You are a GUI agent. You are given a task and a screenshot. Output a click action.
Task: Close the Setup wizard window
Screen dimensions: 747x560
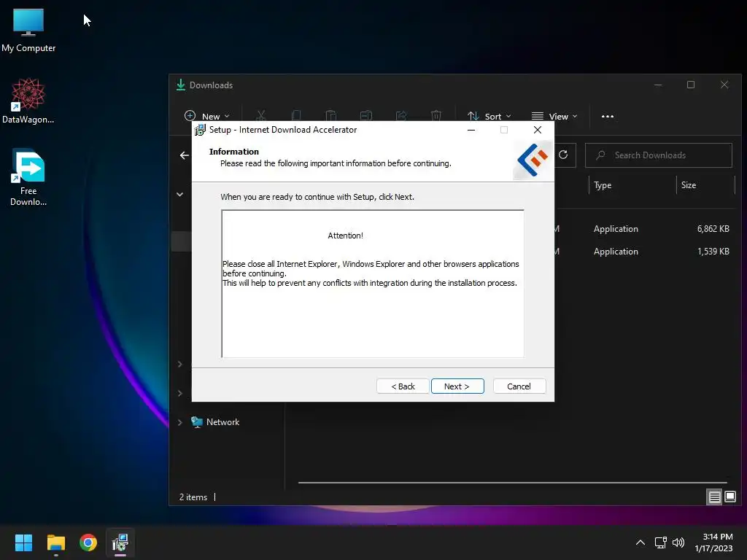pos(538,130)
